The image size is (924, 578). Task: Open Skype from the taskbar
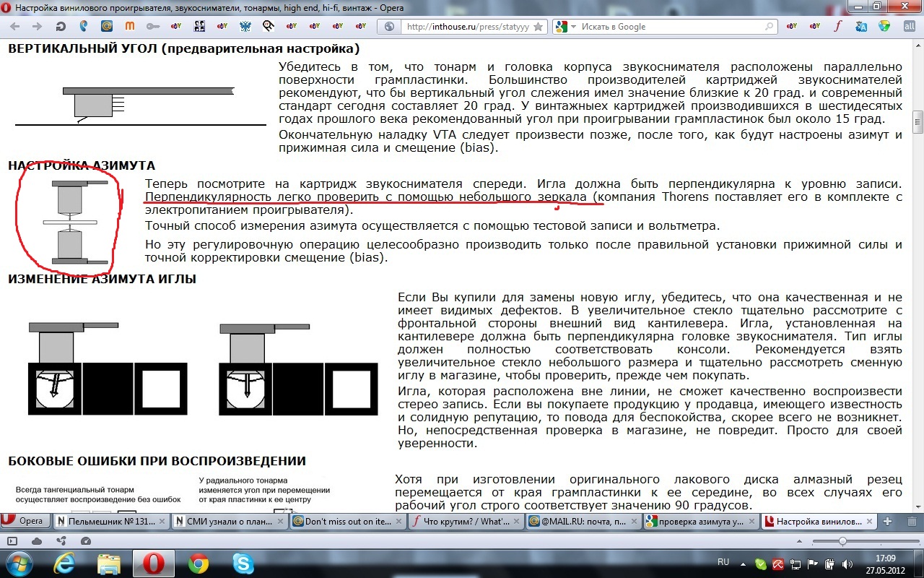pos(243,563)
